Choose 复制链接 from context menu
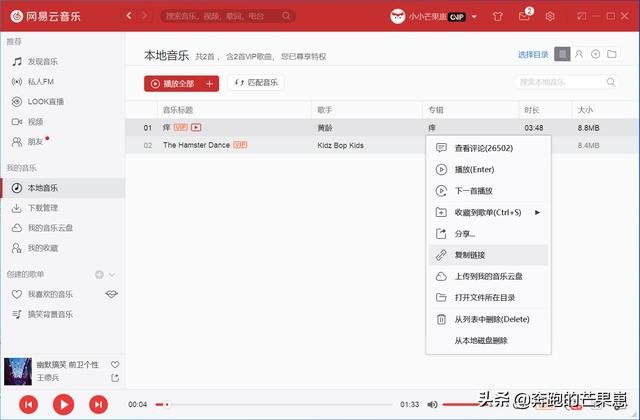The width and height of the screenshot is (640, 420). 488,255
